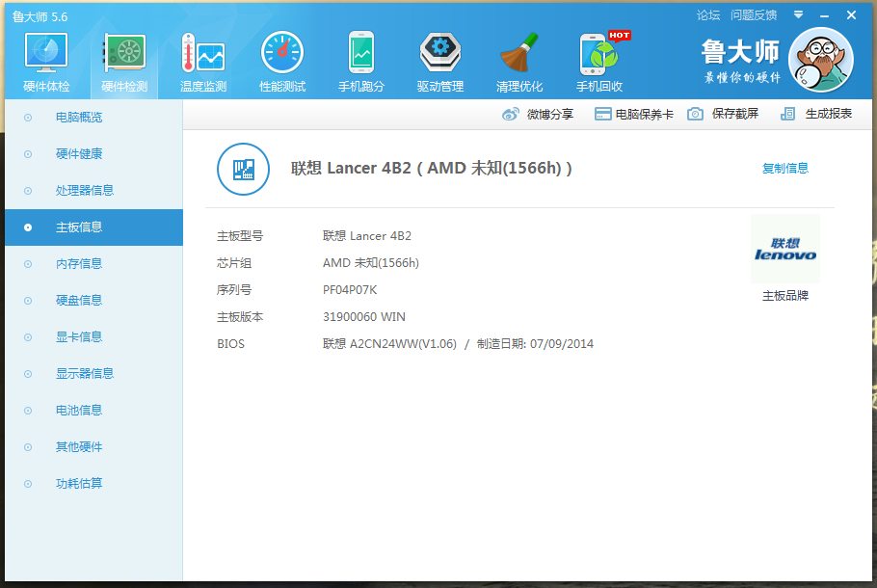Select 硬件检测 hardware detection icon
The height and width of the screenshot is (588, 877).
(x=124, y=53)
